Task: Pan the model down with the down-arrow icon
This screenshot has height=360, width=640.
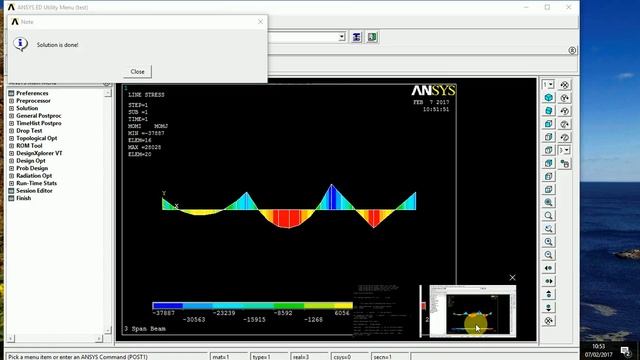Action: pos(549,307)
